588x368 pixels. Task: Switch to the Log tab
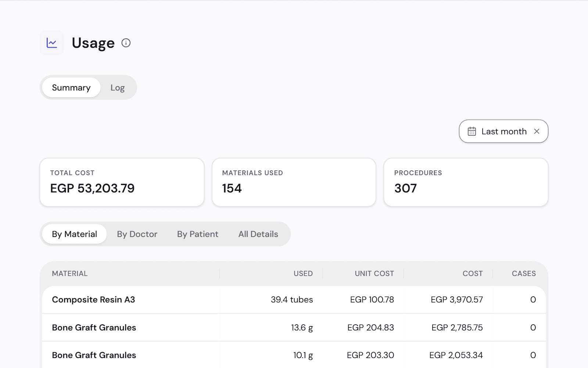pos(118,88)
